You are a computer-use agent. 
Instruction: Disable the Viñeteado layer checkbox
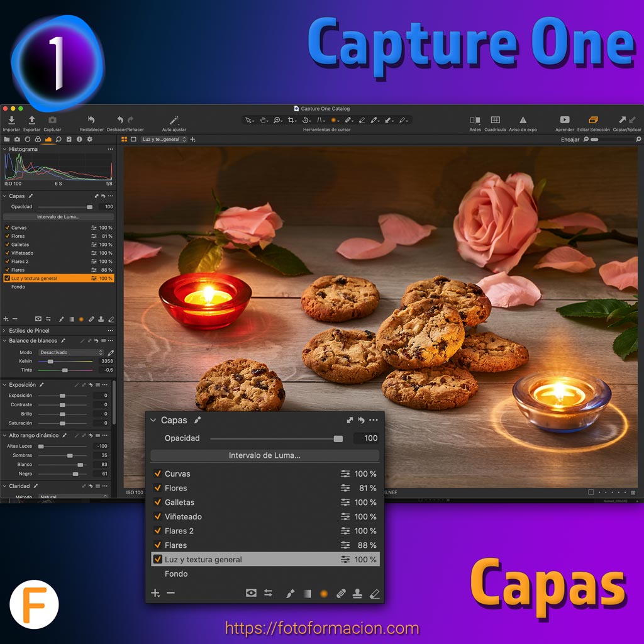click(x=156, y=516)
